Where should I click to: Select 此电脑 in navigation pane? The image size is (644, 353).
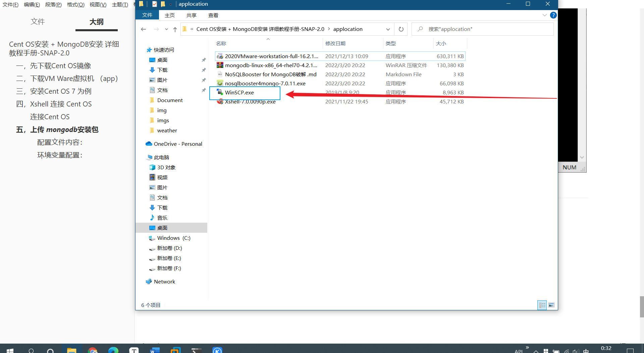point(158,157)
